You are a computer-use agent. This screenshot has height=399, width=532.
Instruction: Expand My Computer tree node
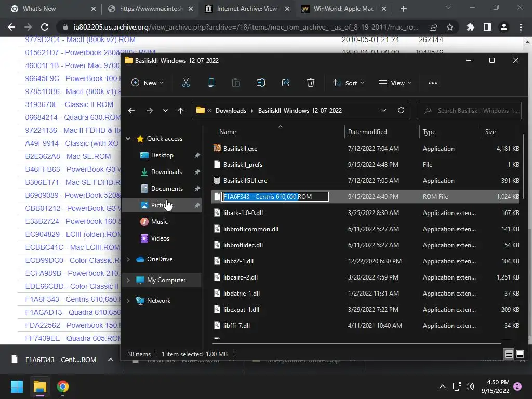click(128, 280)
